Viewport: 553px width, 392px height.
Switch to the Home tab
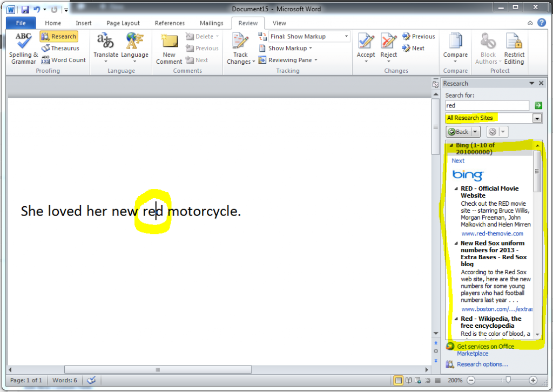pyautogui.click(x=53, y=23)
